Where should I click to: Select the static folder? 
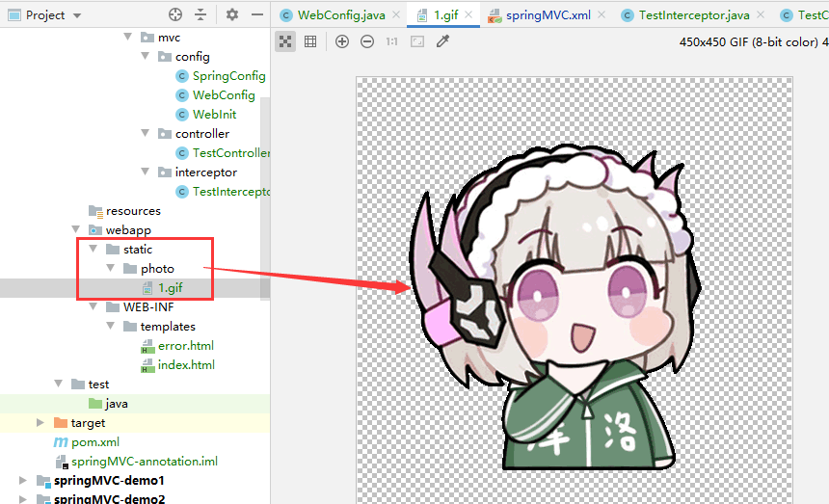tap(138, 250)
